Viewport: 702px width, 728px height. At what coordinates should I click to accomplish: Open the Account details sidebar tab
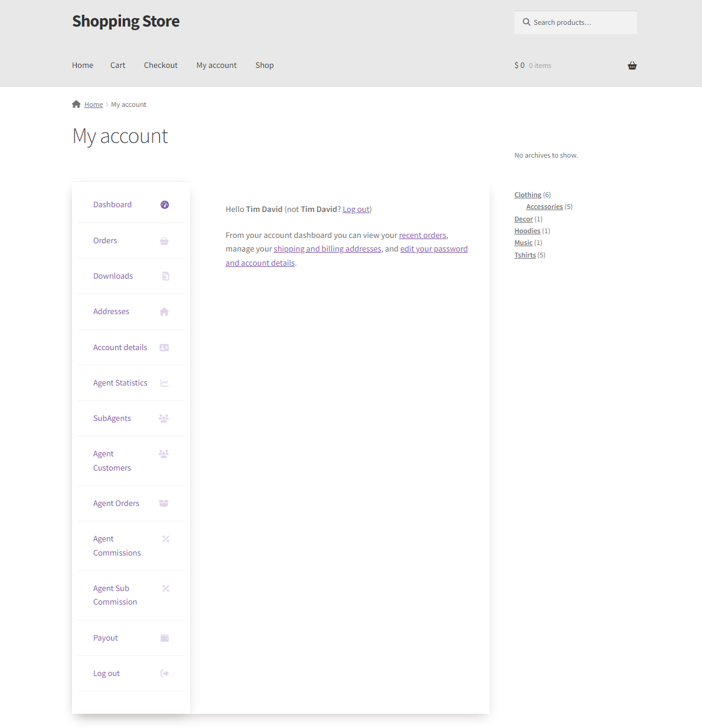click(x=131, y=348)
